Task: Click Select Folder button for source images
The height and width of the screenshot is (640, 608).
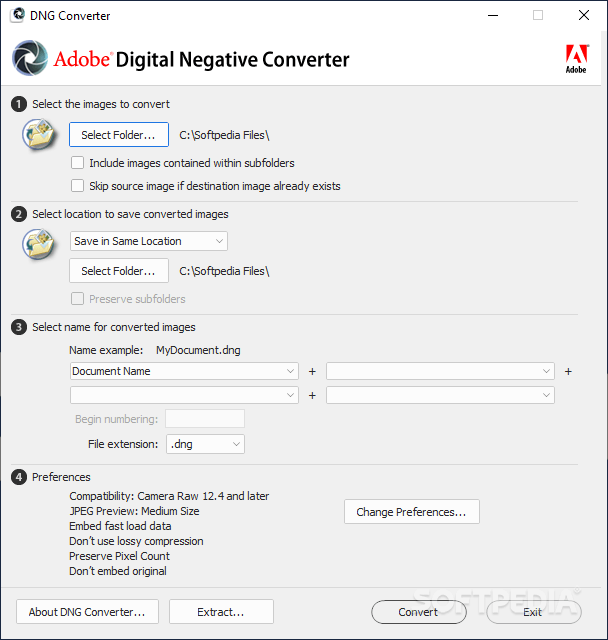Action: point(119,135)
